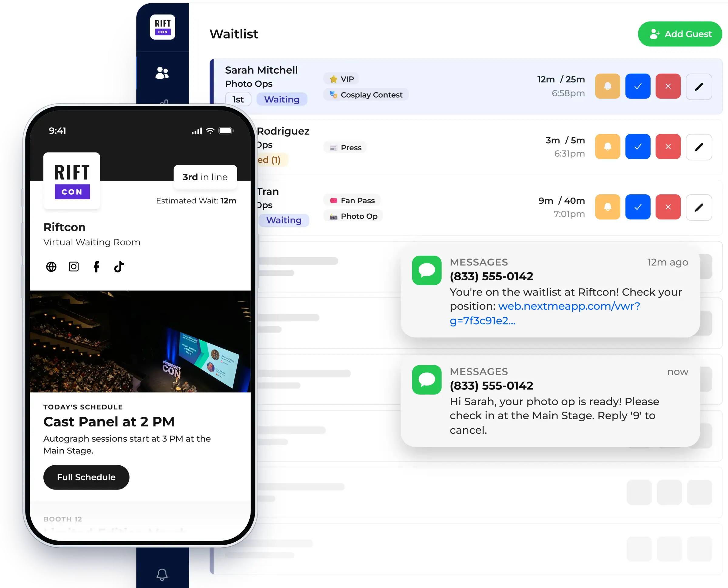Tap the '3rd in line' badge on phone

pyautogui.click(x=205, y=177)
